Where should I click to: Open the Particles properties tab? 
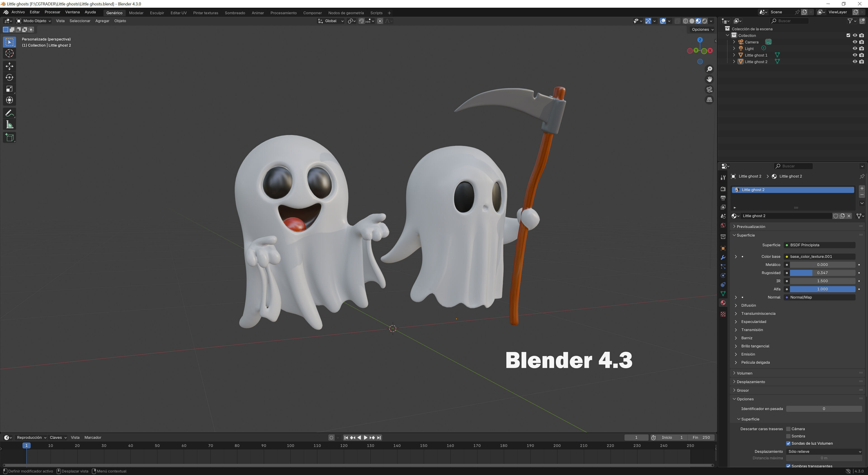tap(723, 267)
